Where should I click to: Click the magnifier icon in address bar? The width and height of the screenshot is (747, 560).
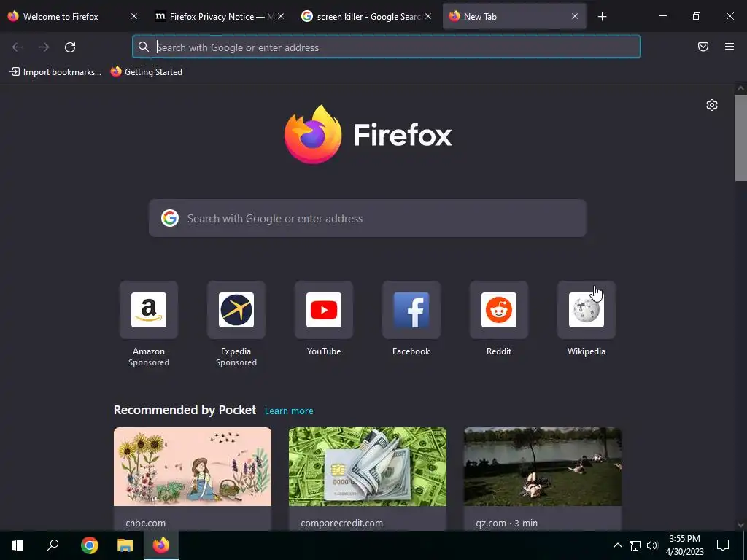point(144,47)
